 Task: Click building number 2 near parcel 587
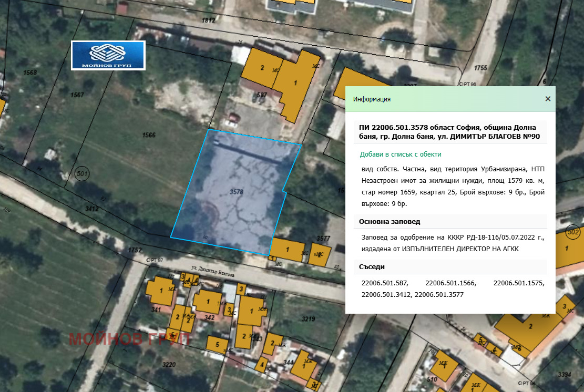(261, 68)
